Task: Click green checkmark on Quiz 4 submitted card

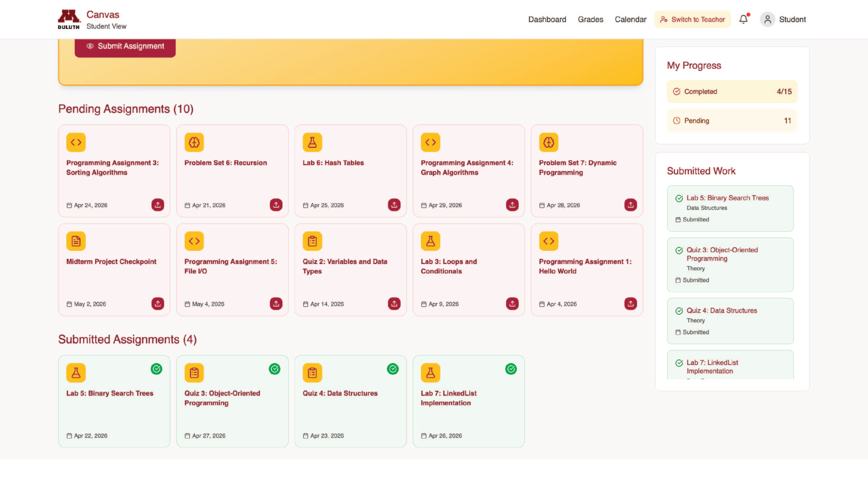Action: tap(393, 369)
